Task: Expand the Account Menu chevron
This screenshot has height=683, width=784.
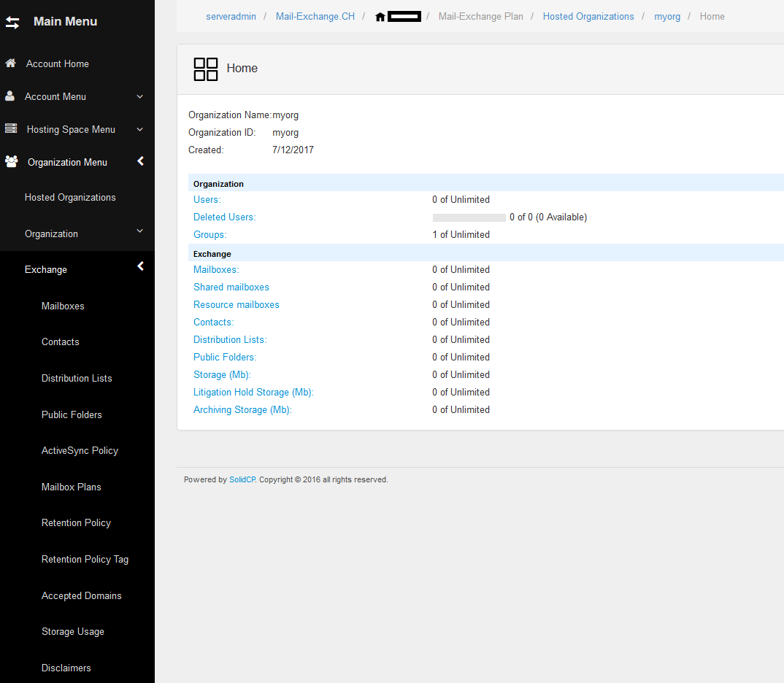Action: click(140, 96)
